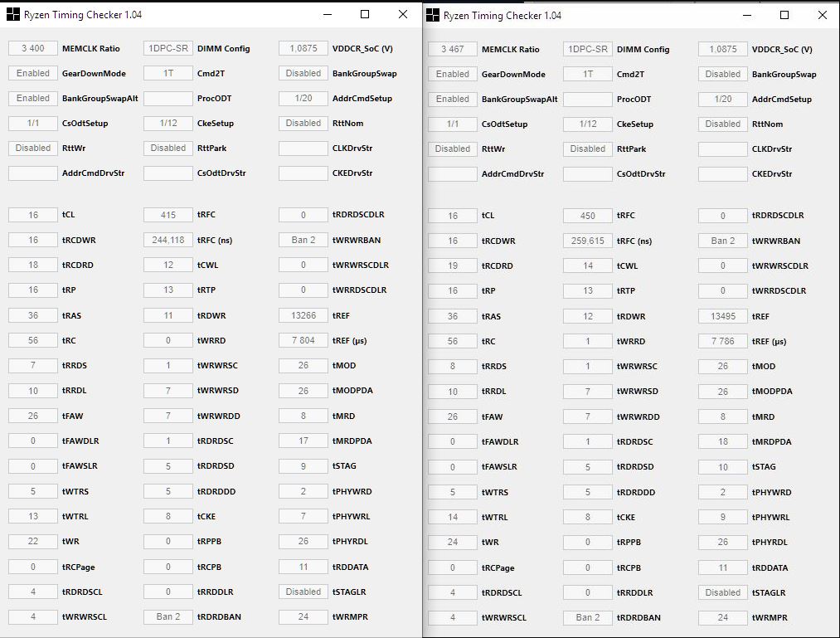
Task: Click the tREF (µs) field showing 7 804
Action: 303,340
